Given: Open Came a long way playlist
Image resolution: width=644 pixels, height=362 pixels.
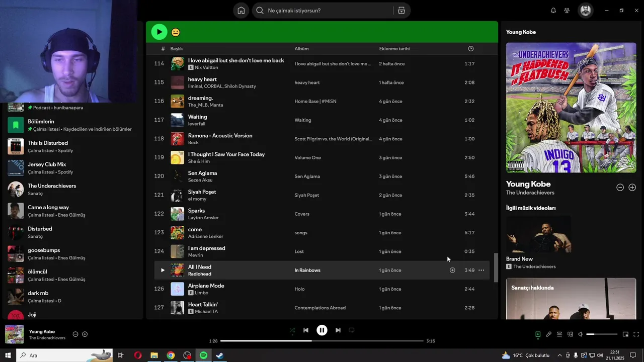Looking at the screenshot, I should tap(72, 211).
